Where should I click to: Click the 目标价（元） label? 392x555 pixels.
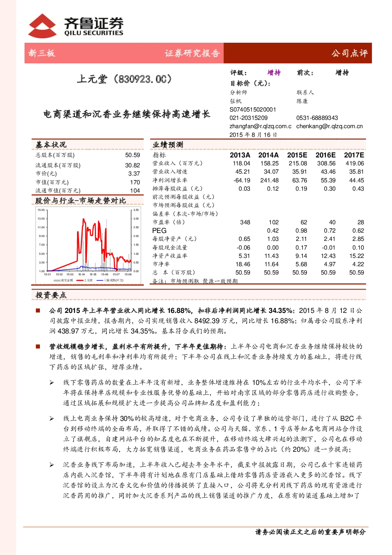pos(251,83)
